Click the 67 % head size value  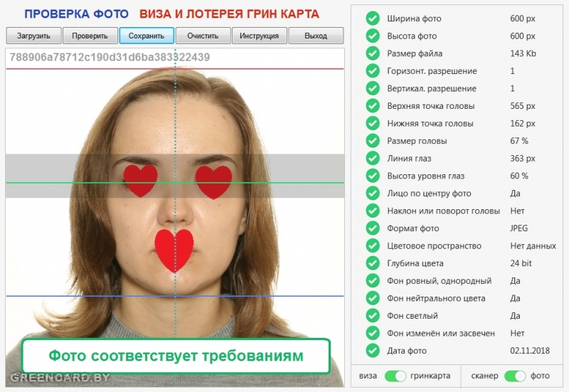coord(519,141)
